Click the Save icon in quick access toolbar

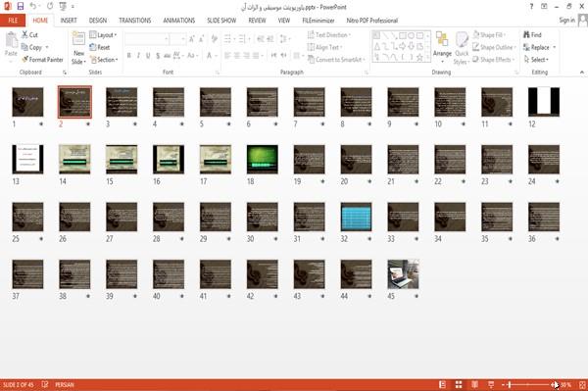[x=21, y=6]
